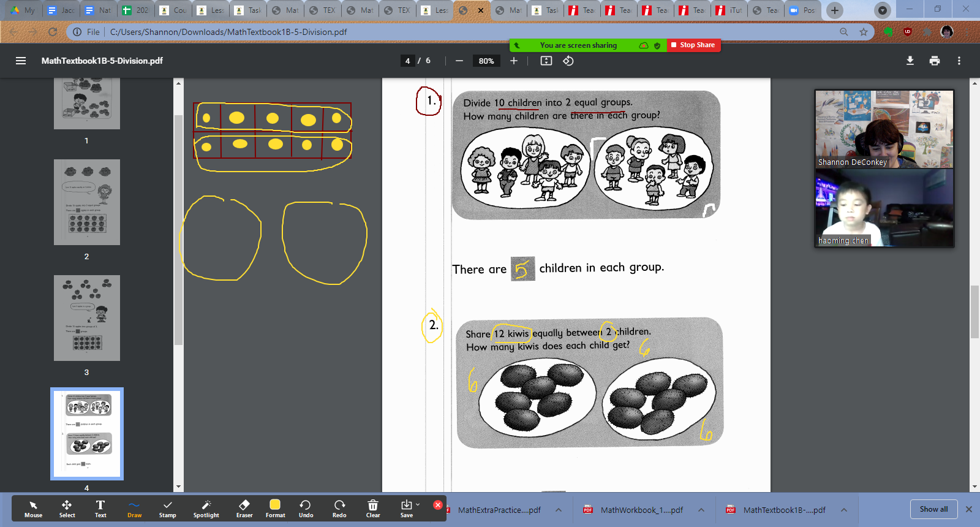The width and height of the screenshot is (980, 527).
Task: Switch to the My Drive tab
Action: [22, 10]
